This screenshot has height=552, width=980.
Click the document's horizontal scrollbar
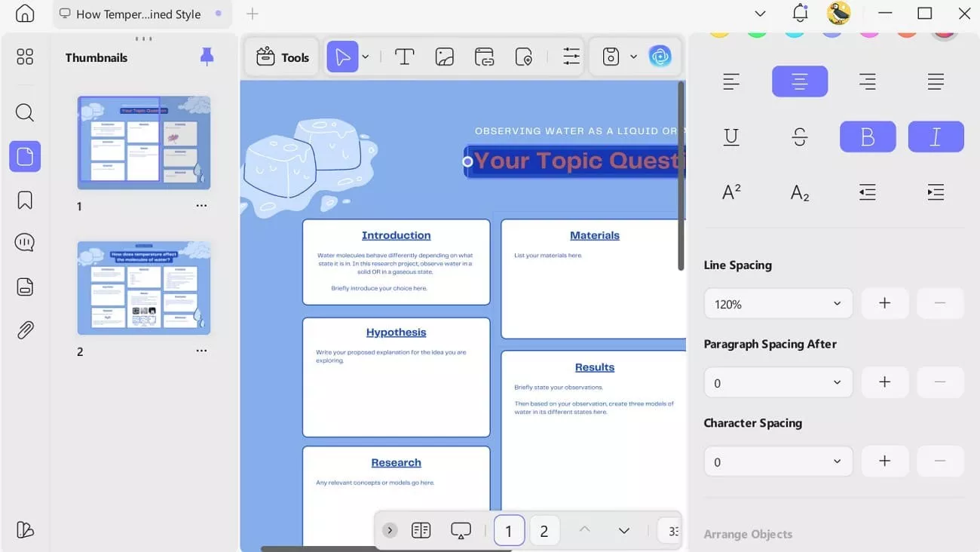click(x=386, y=549)
